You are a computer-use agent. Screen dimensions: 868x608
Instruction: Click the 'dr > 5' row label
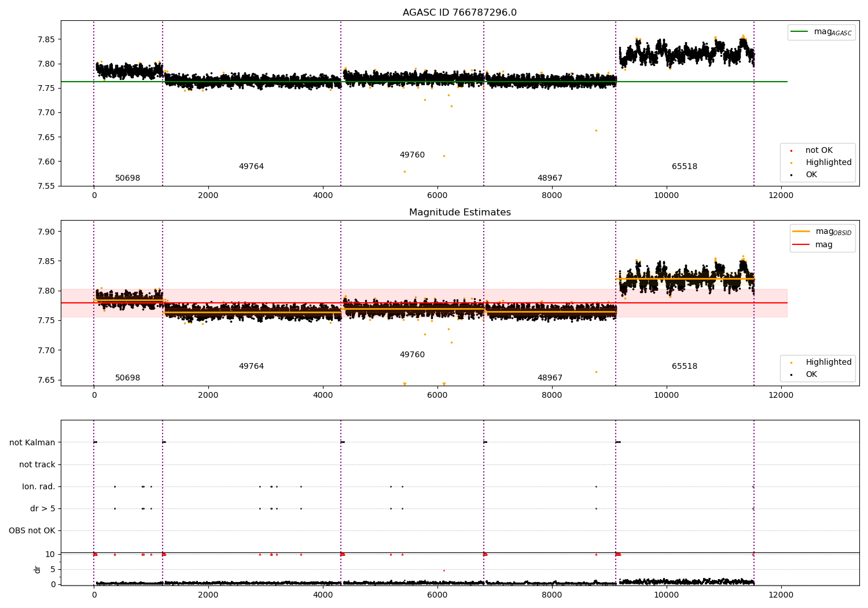[x=43, y=508]
